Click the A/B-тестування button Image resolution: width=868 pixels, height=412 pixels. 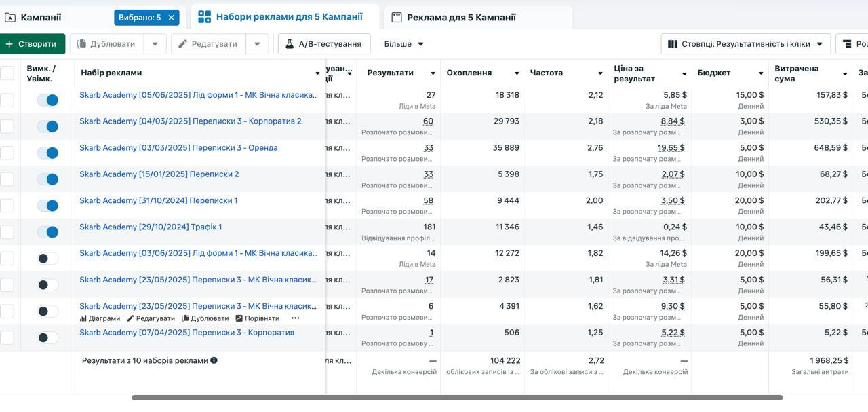coord(324,44)
